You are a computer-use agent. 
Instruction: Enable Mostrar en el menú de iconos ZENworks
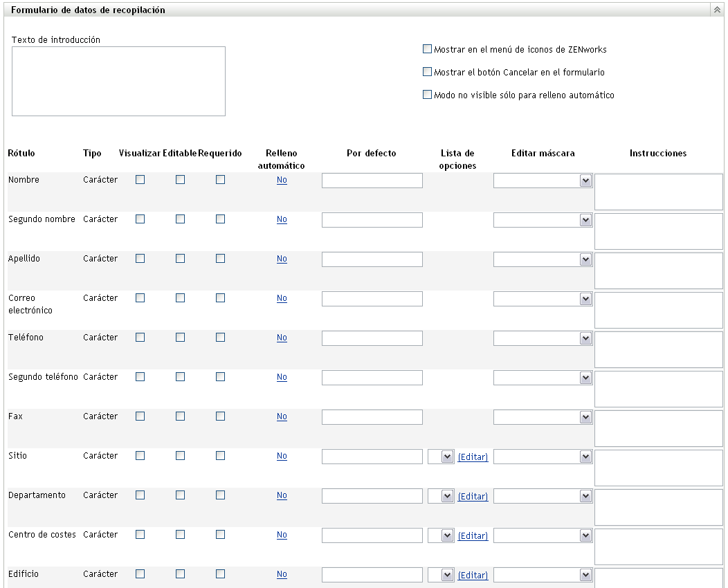(427, 49)
